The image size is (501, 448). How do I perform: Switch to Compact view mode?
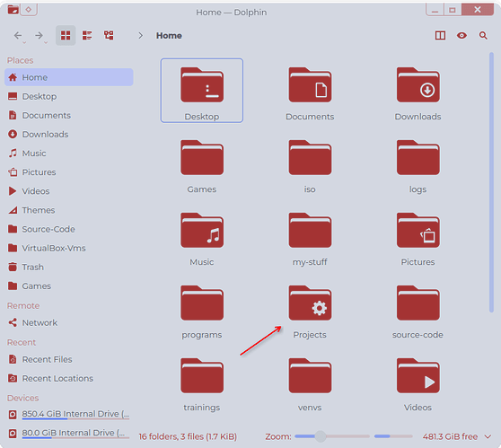87,35
